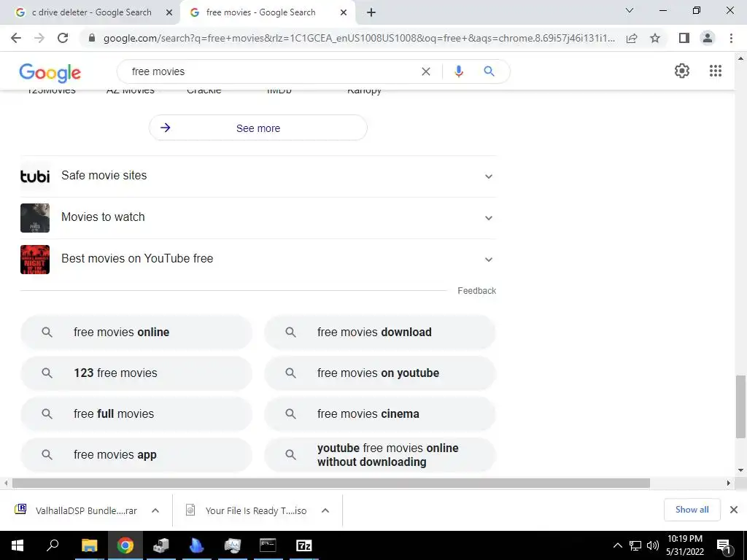
Task: Click the browser forward arrow
Action: pos(39,38)
